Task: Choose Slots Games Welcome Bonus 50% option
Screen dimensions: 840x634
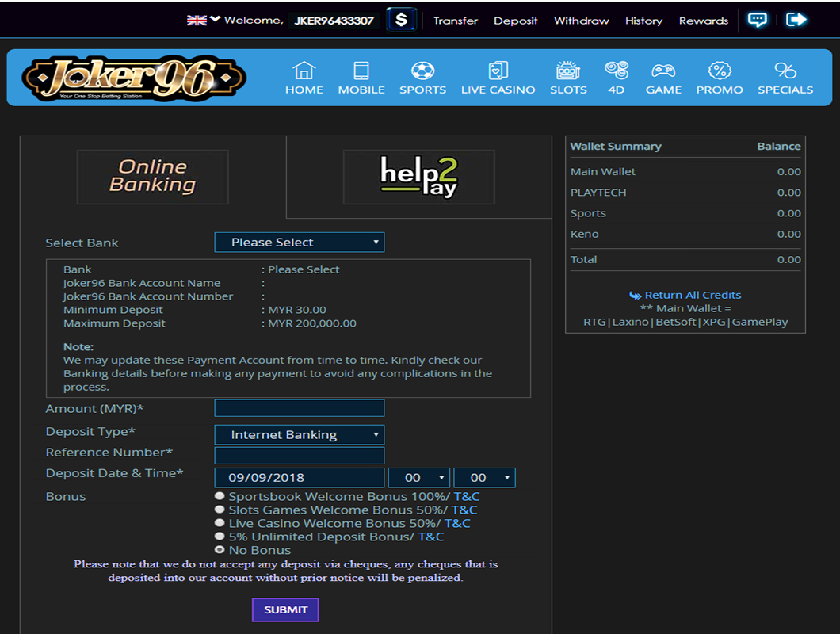Action: tap(220, 510)
